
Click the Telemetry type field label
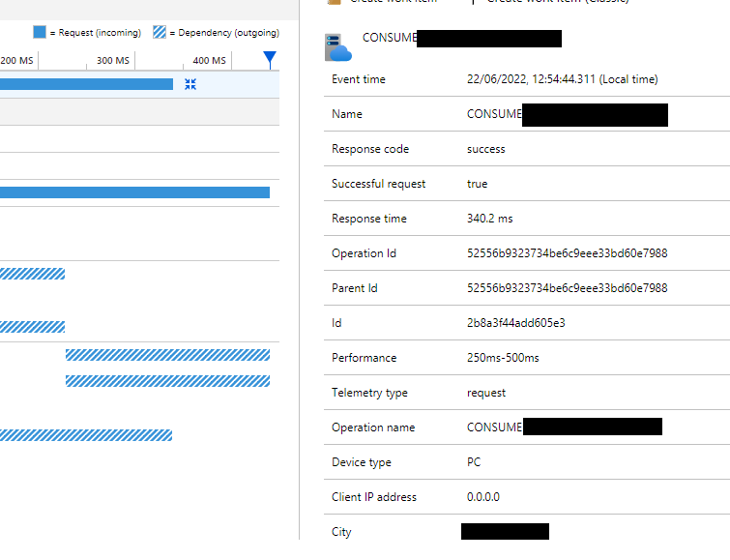click(369, 393)
